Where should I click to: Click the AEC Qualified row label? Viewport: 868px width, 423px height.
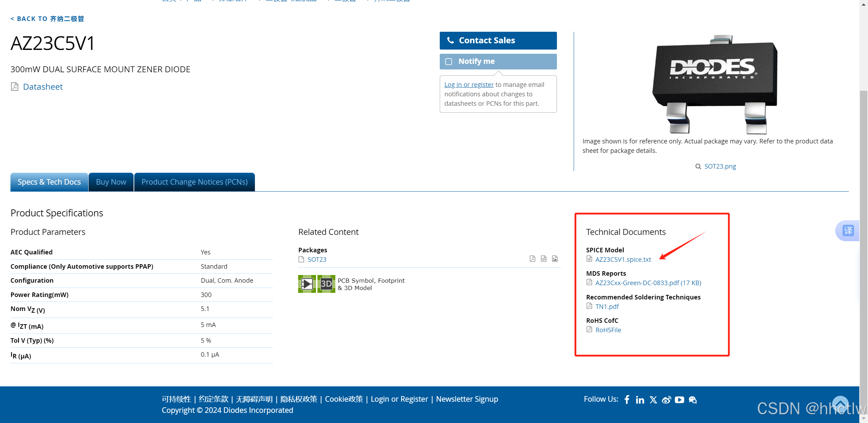[x=31, y=252]
